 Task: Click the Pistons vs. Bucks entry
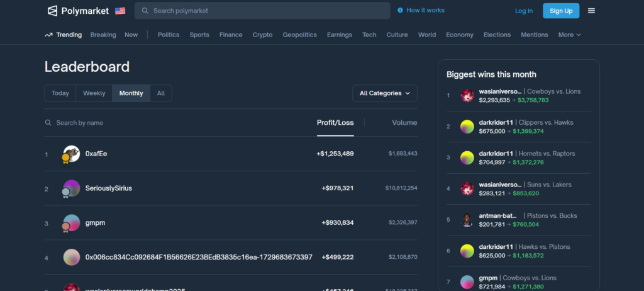(519, 220)
